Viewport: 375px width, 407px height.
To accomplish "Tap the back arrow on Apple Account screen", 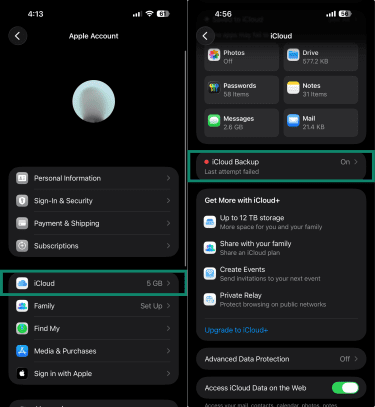I will [x=18, y=36].
